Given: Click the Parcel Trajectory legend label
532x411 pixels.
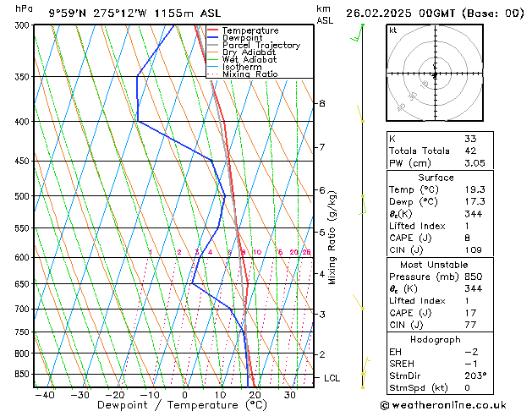Looking at the screenshot, I should click(x=261, y=46).
